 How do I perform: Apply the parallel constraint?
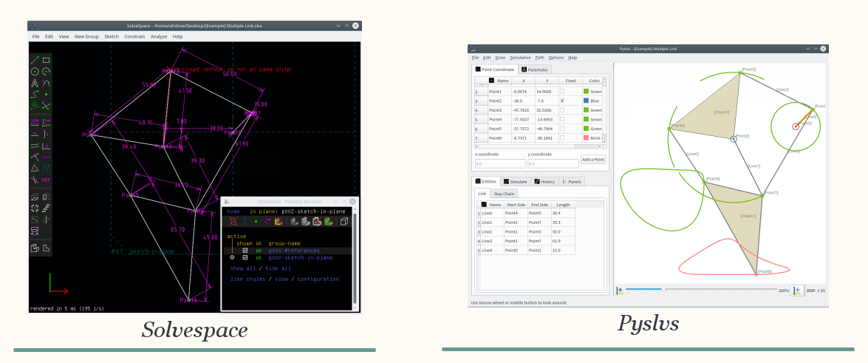pos(35,146)
